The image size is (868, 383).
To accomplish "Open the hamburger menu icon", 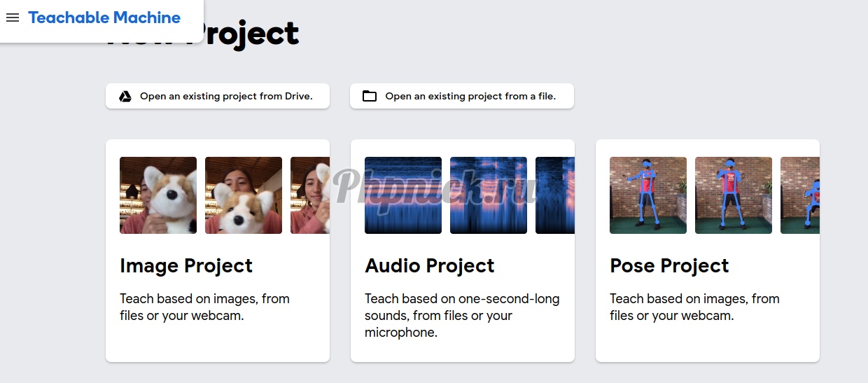I will click(12, 18).
